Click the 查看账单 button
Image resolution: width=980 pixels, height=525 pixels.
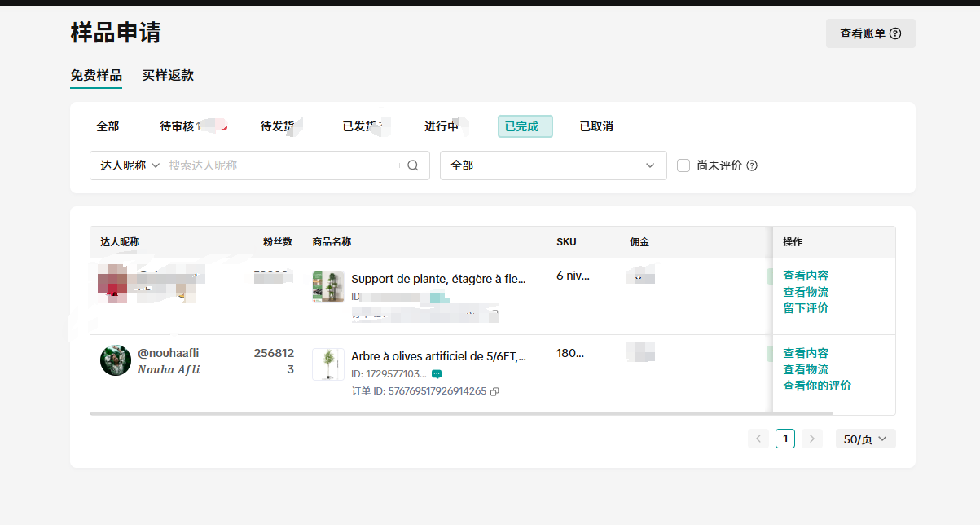click(870, 33)
